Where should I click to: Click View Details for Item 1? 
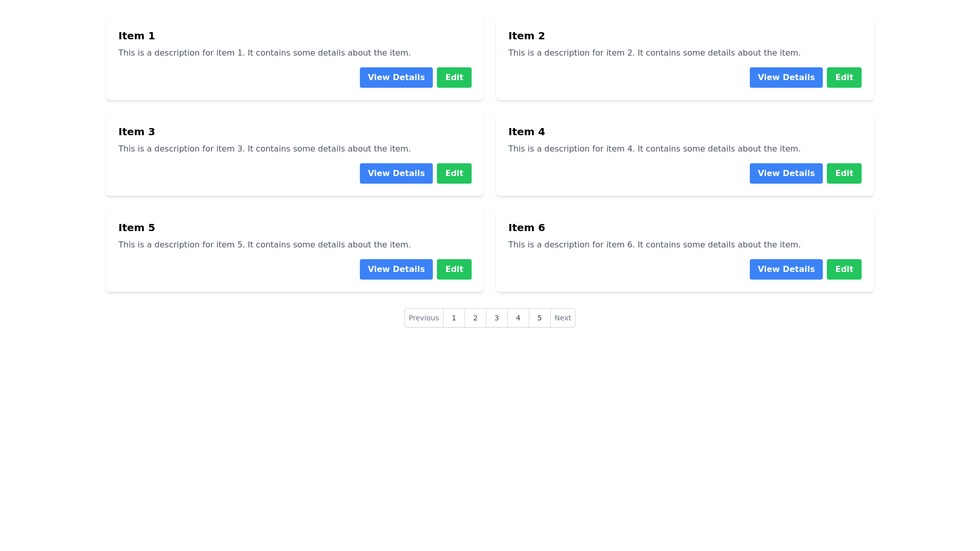396,77
